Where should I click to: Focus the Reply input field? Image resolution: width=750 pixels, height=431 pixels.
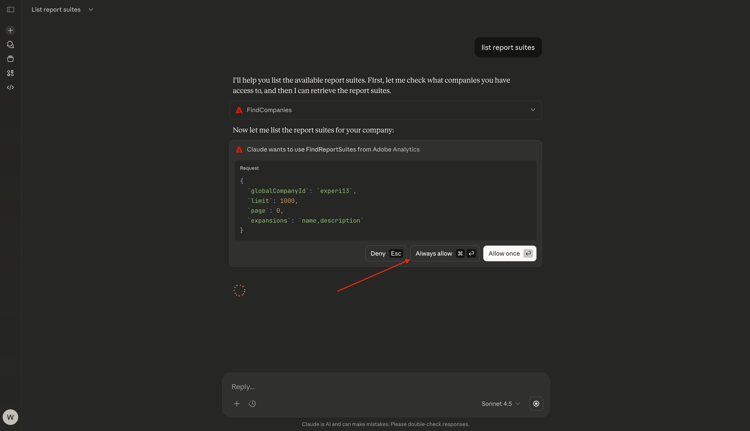pyautogui.click(x=386, y=387)
